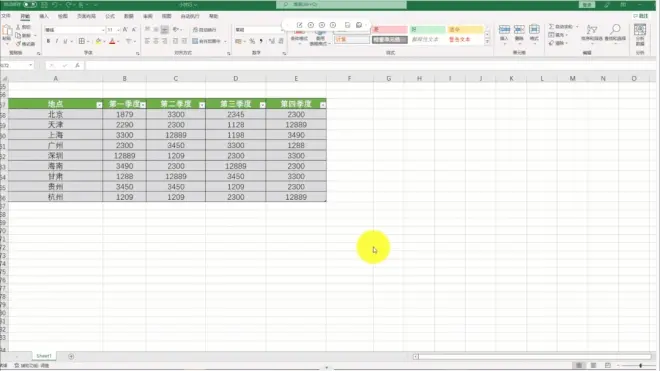Click the Align Right icon
The width and height of the screenshot is (660, 371).
pos(165,41)
